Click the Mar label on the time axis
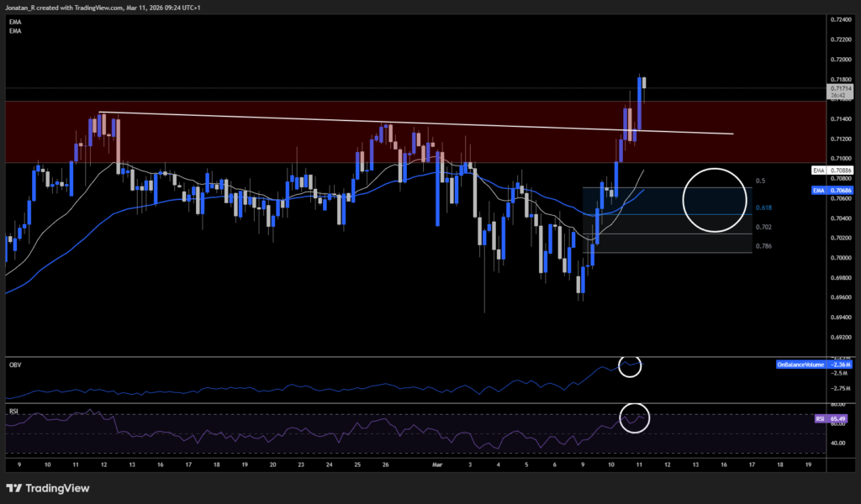The image size is (861, 504). pyautogui.click(x=437, y=464)
